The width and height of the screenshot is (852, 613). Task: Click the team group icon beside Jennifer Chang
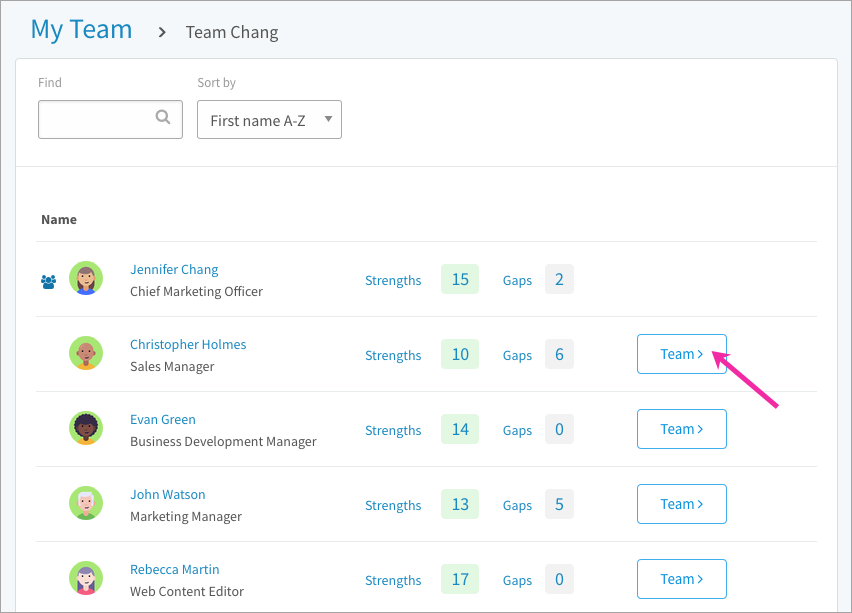click(48, 282)
